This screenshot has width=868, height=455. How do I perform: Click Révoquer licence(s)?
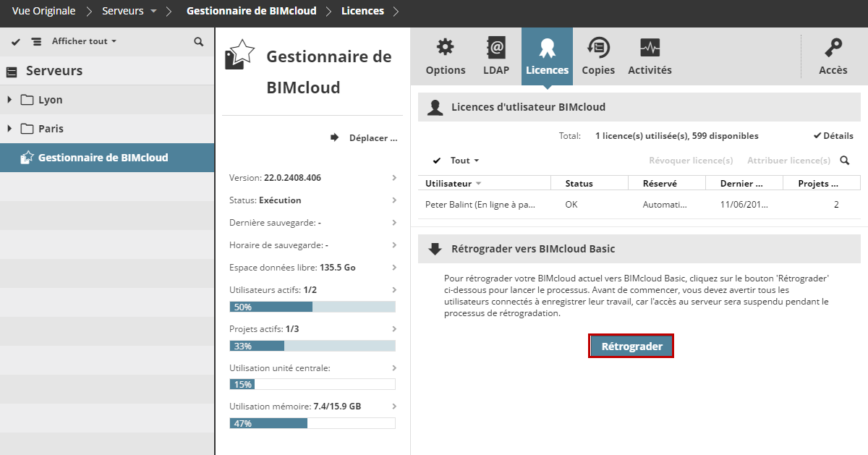(x=691, y=161)
